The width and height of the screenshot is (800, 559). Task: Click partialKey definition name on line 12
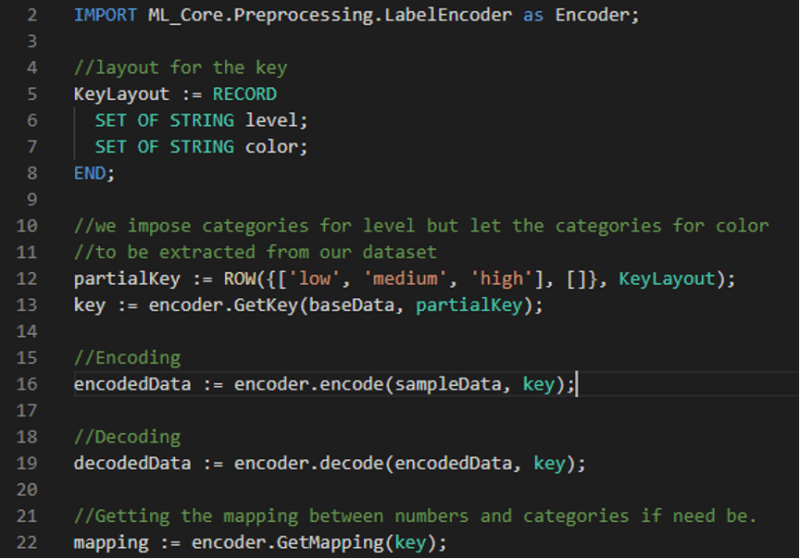(127, 279)
